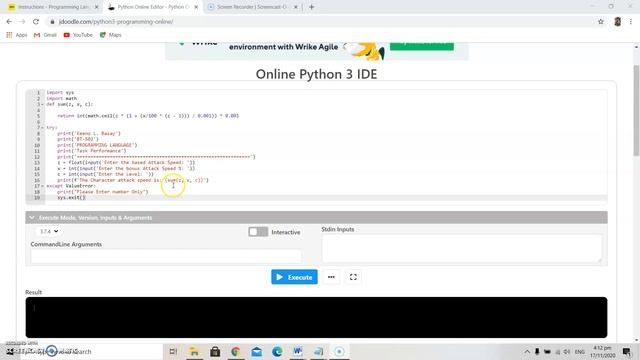Open Task View in the taskbar
Image resolution: width=640 pixels, height=360 pixels.
(173, 351)
